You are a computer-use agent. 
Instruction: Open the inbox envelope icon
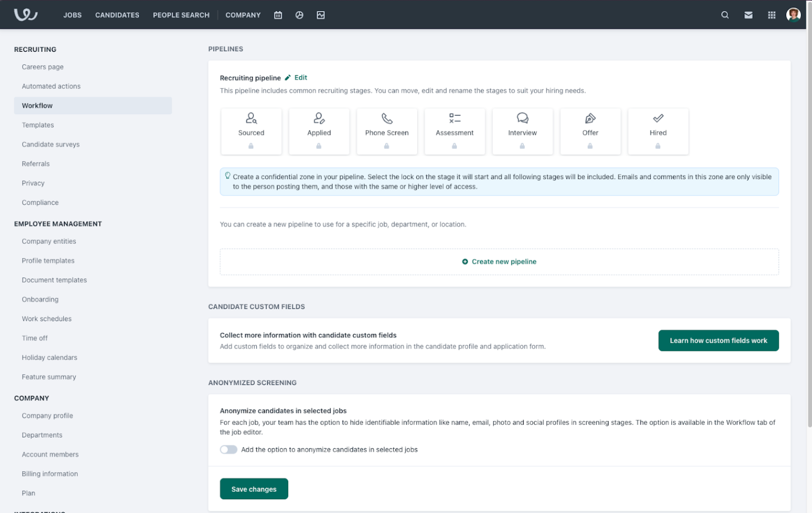pos(748,15)
